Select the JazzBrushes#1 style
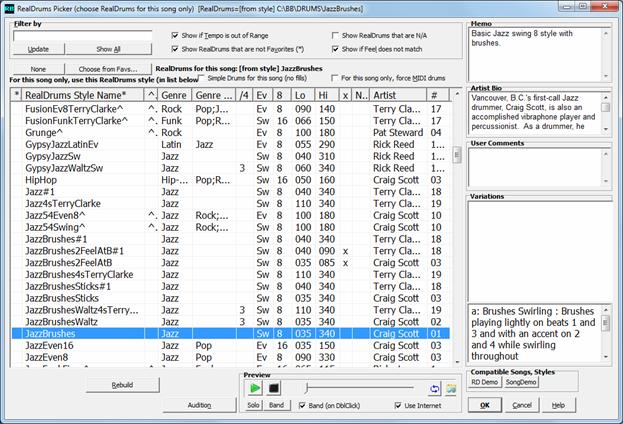Image resolution: width=623 pixels, height=424 pixels. coord(230,239)
